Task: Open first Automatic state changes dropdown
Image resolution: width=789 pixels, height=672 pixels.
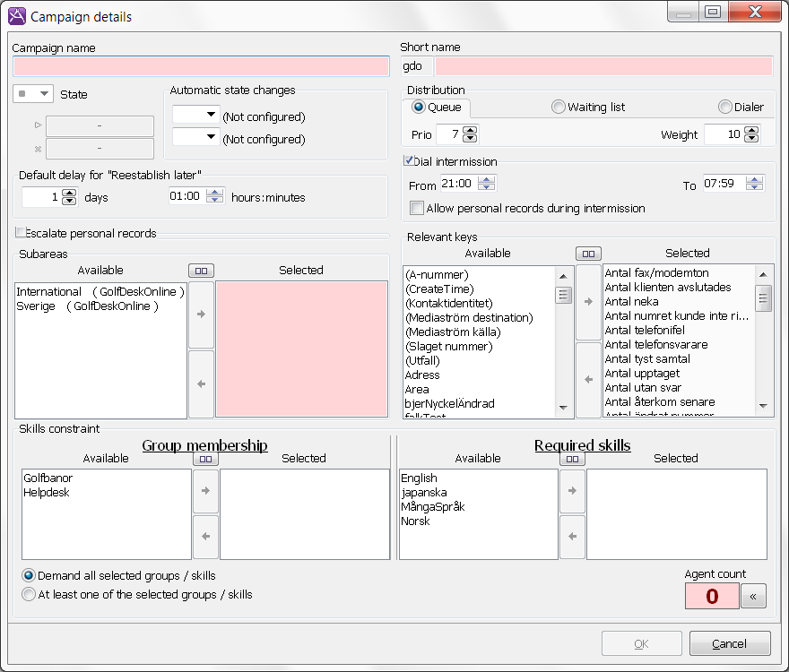Action: coord(196,115)
